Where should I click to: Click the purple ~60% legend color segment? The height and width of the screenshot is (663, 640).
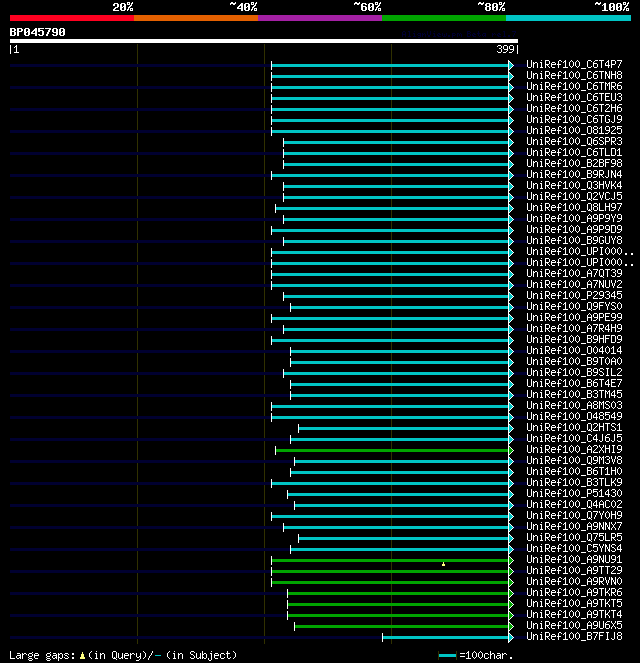tap(320, 18)
